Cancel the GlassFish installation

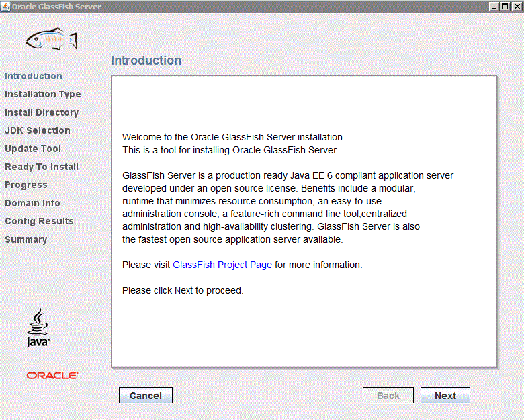click(x=146, y=396)
